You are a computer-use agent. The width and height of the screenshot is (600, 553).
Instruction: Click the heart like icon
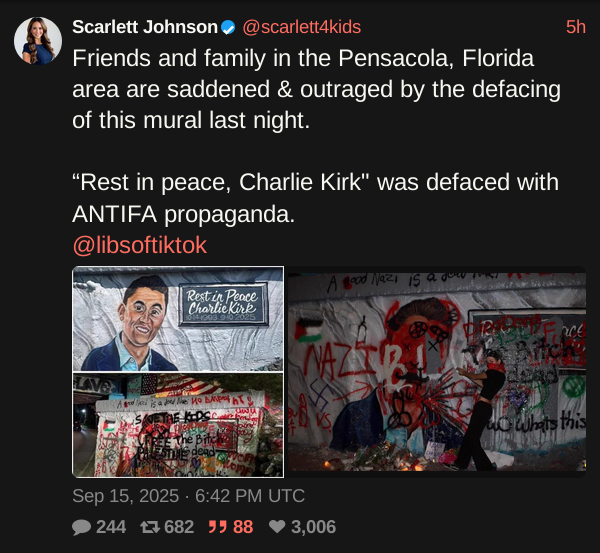coord(277,527)
